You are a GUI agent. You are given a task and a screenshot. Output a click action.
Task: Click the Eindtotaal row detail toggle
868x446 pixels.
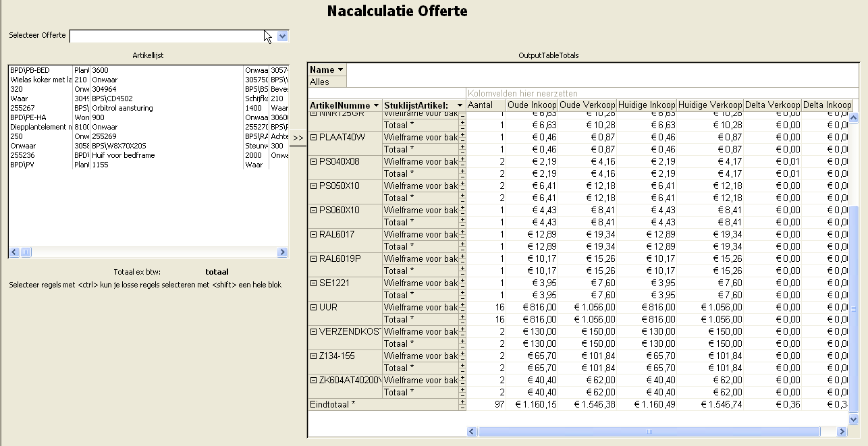462,404
